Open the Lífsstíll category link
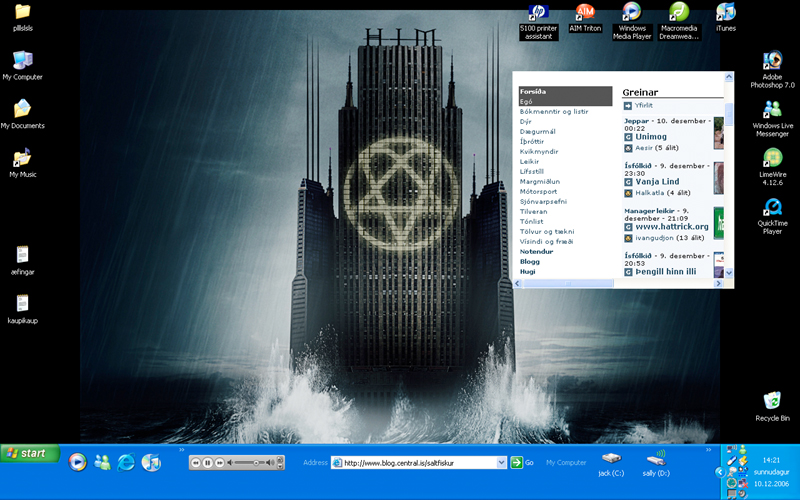The width and height of the screenshot is (800, 500). click(532, 171)
